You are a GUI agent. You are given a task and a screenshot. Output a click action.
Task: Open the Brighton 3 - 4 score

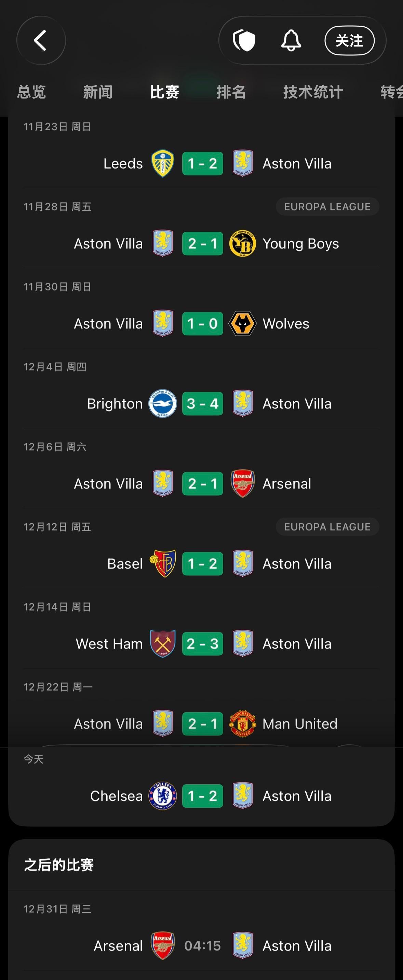(x=203, y=404)
